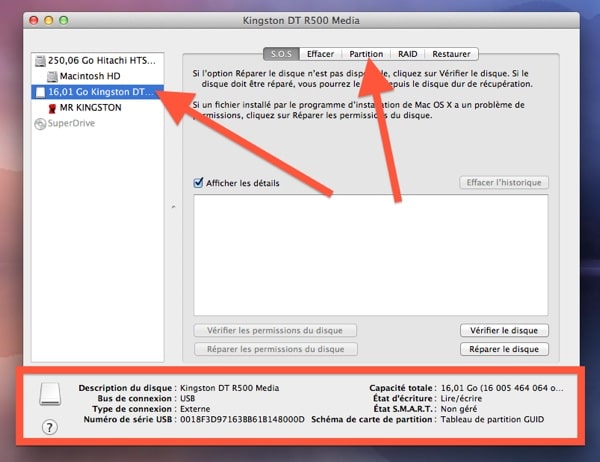Screen dimensions: 600x462
Task: Click the serial number 0018F3D97163BB61B148000D
Action: [x=242, y=420]
